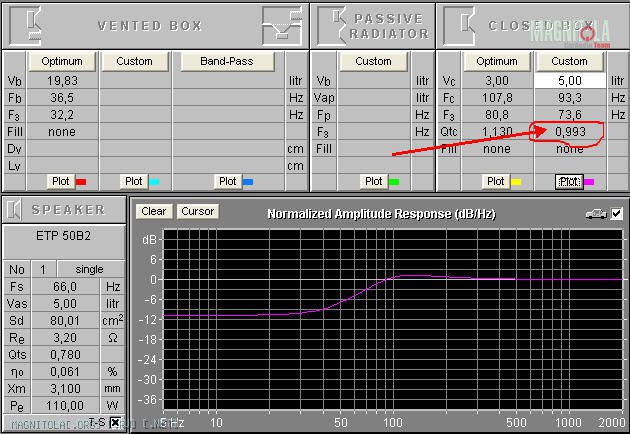Click the Vented Box F3 value 32,2

(62, 115)
